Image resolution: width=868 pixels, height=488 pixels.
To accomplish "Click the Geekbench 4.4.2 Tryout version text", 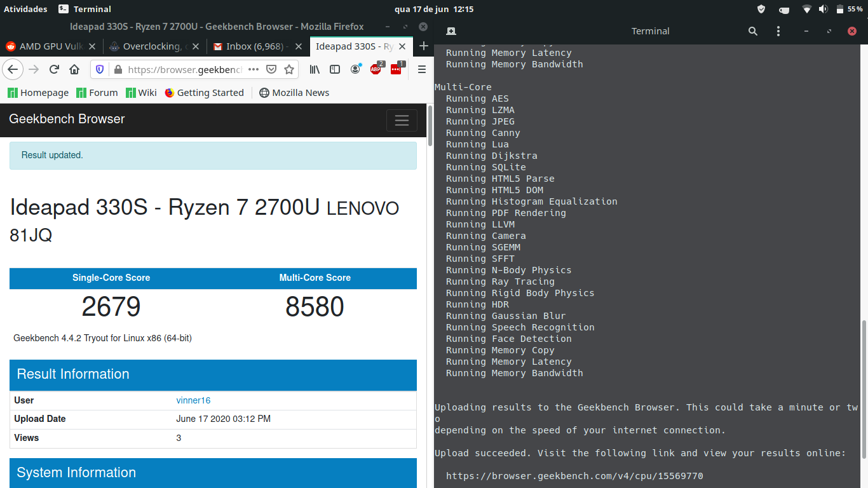I will [x=102, y=338].
